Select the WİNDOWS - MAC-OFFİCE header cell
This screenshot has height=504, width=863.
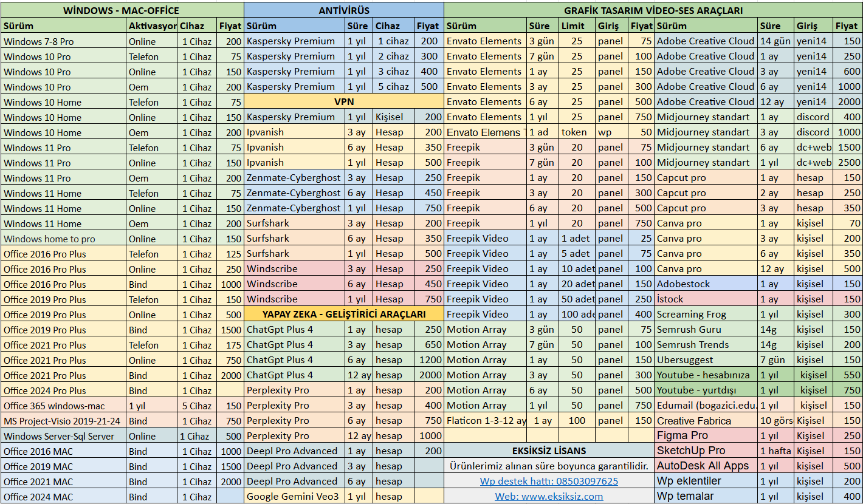[x=122, y=10]
